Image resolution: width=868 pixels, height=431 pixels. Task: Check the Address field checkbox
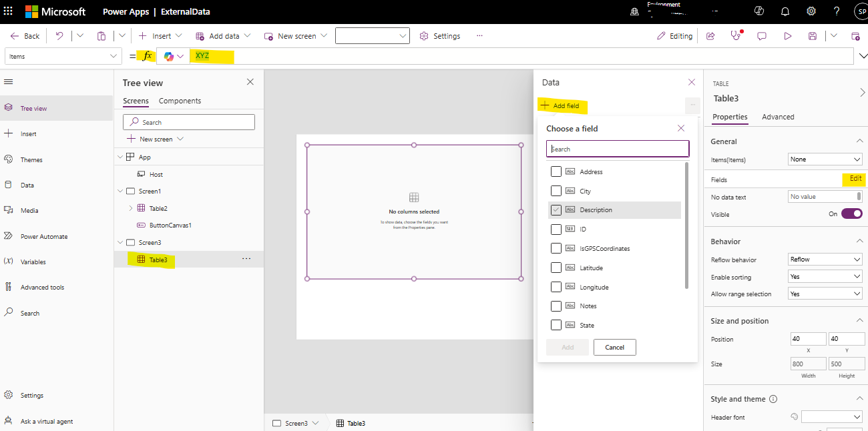pyautogui.click(x=556, y=171)
